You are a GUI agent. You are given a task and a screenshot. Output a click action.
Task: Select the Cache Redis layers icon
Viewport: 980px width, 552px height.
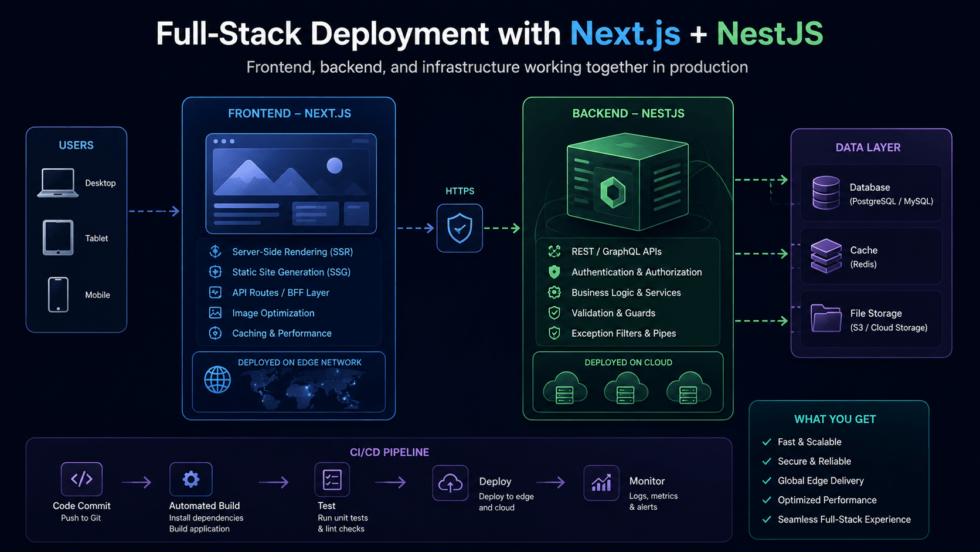pos(826,256)
